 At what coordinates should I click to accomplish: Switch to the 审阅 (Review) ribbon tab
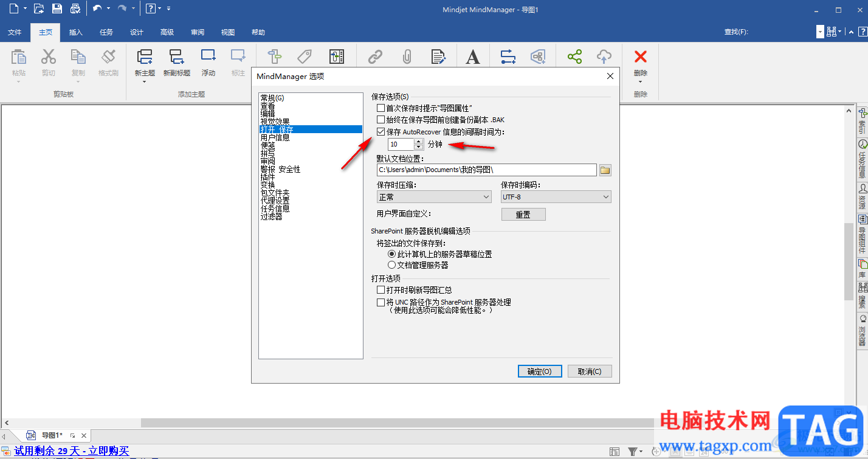(x=198, y=32)
